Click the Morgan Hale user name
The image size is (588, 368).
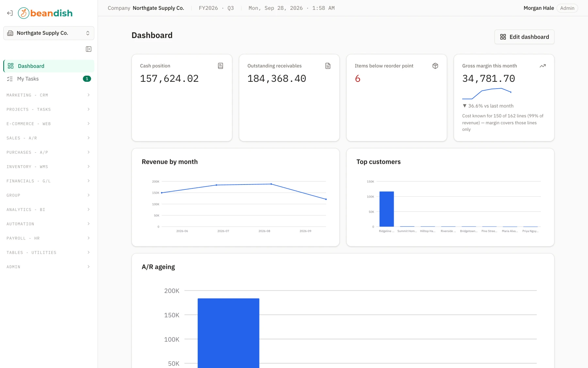[x=539, y=8]
